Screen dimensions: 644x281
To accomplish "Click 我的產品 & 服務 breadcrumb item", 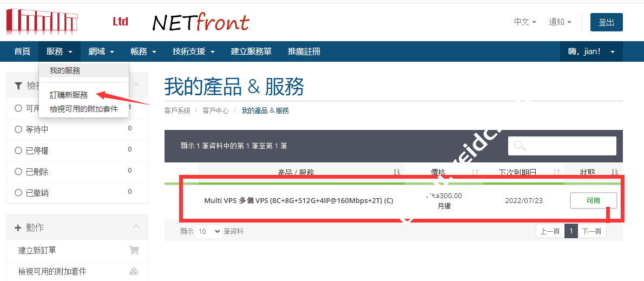I will click(x=265, y=111).
